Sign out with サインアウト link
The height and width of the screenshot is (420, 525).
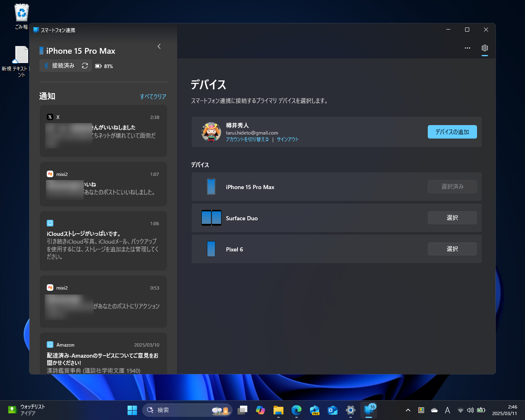(288, 139)
